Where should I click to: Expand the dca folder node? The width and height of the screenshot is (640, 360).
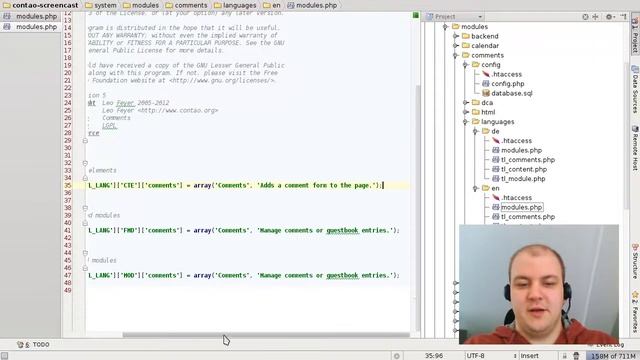pyautogui.click(x=466, y=102)
